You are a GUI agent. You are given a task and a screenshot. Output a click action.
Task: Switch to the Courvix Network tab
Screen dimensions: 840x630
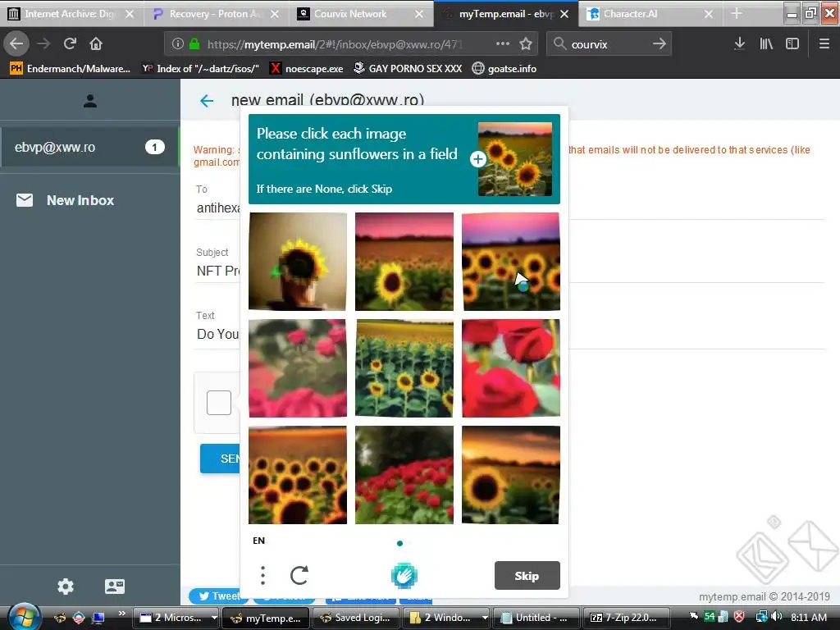tap(360, 14)
